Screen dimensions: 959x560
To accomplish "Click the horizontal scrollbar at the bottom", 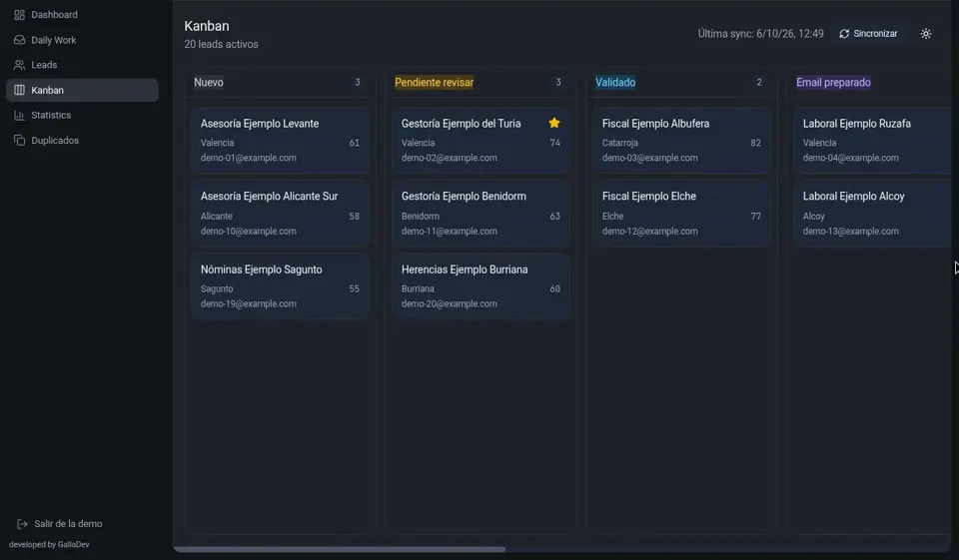I will tap(340, 549).
